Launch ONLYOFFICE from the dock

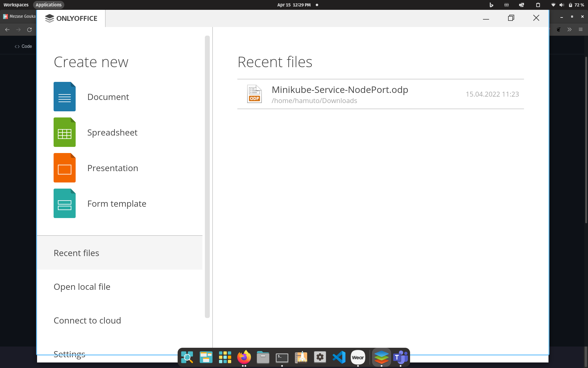[381, 357]
